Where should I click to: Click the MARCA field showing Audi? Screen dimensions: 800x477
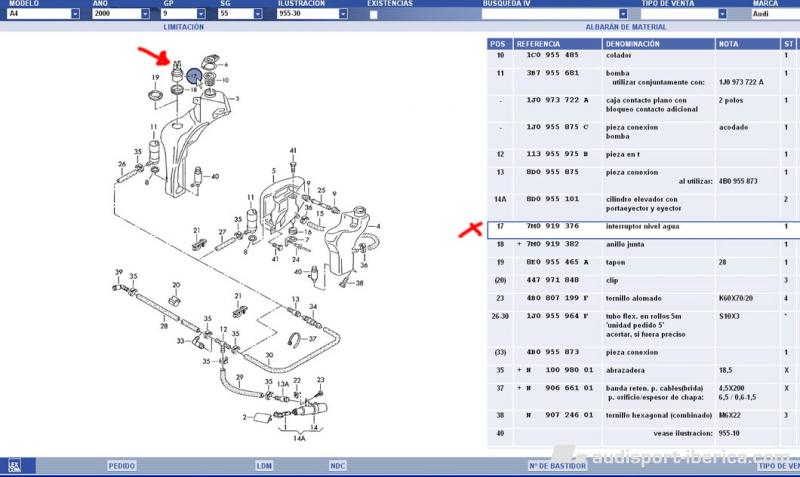(x=775, y=14)
